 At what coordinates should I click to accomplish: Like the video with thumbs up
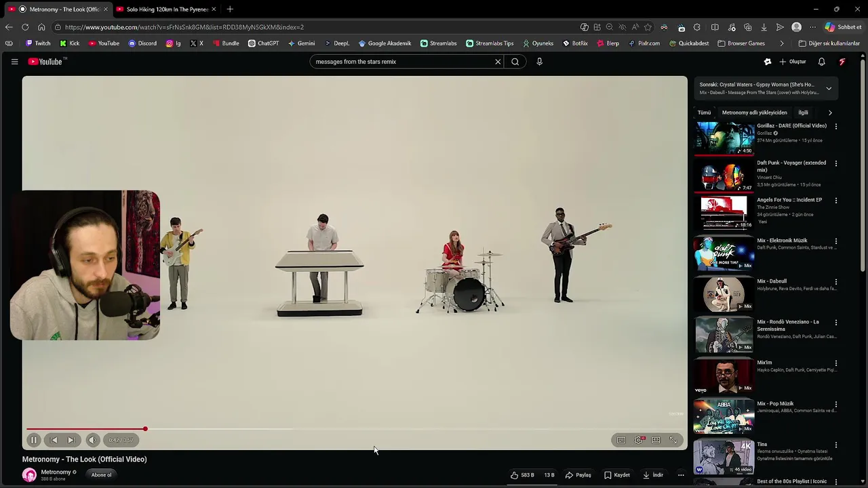coord(523,475)
